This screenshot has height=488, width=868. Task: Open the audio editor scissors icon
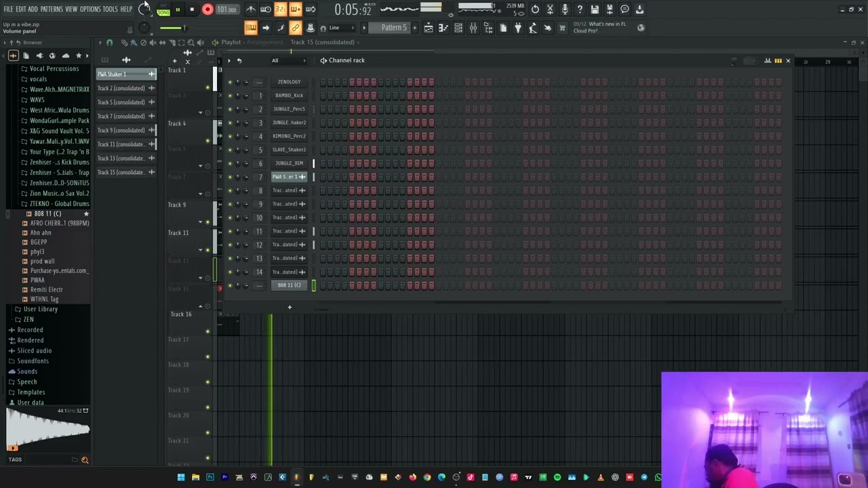pos(550,9)
